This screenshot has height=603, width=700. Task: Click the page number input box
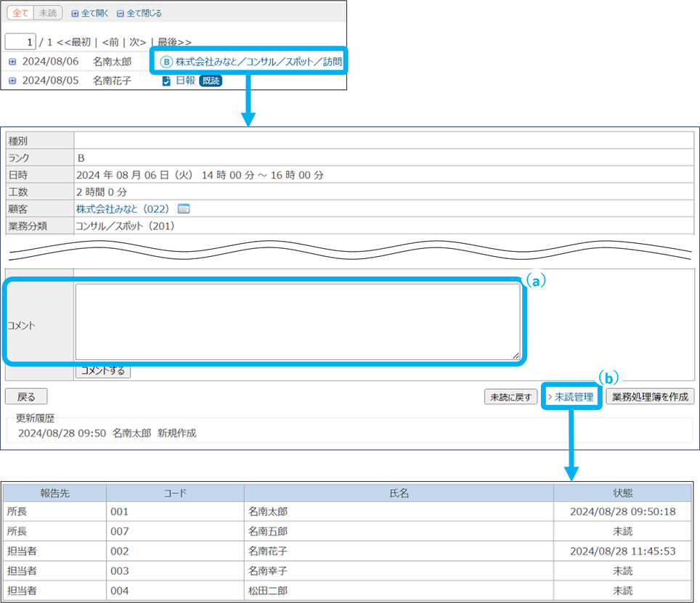coord(21,41)
